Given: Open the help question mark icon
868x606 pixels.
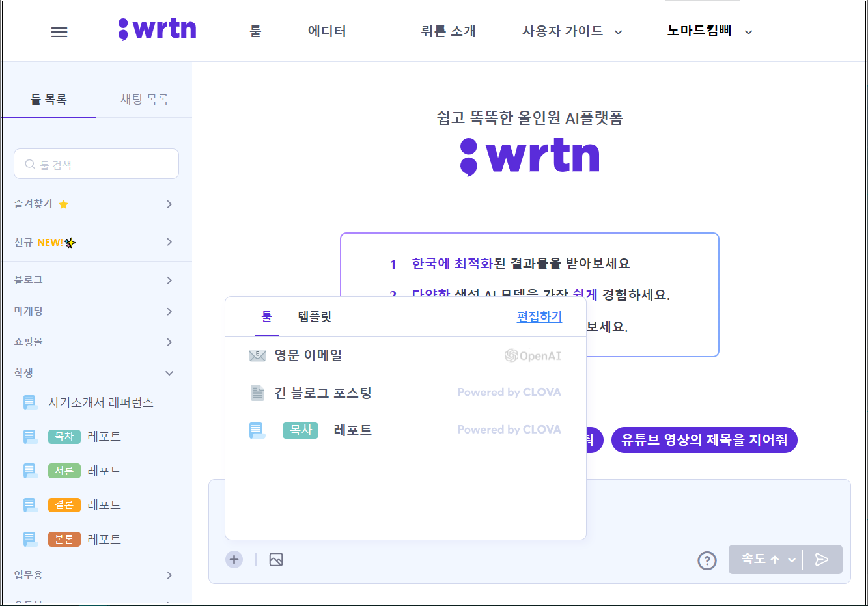Looking at the screenshot, I should [707, 560].
